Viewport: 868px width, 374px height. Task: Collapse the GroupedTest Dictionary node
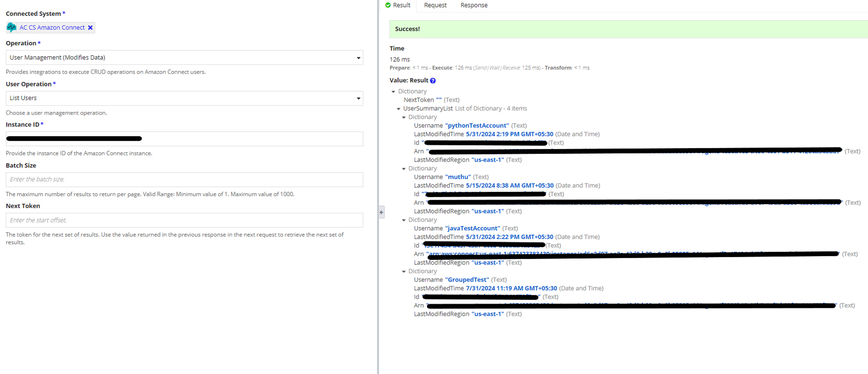pyautogui.click(x=404, y=272)
